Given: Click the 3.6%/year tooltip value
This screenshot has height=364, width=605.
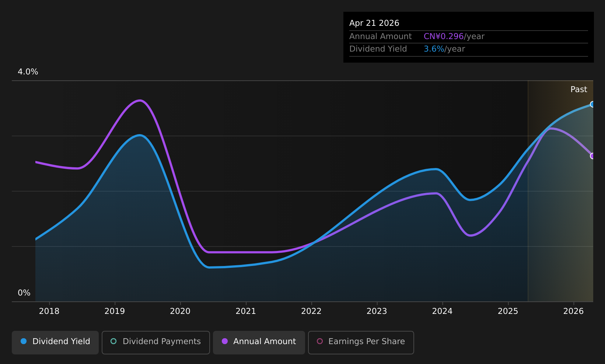Looking at the screenshot, I should point(444,49).
